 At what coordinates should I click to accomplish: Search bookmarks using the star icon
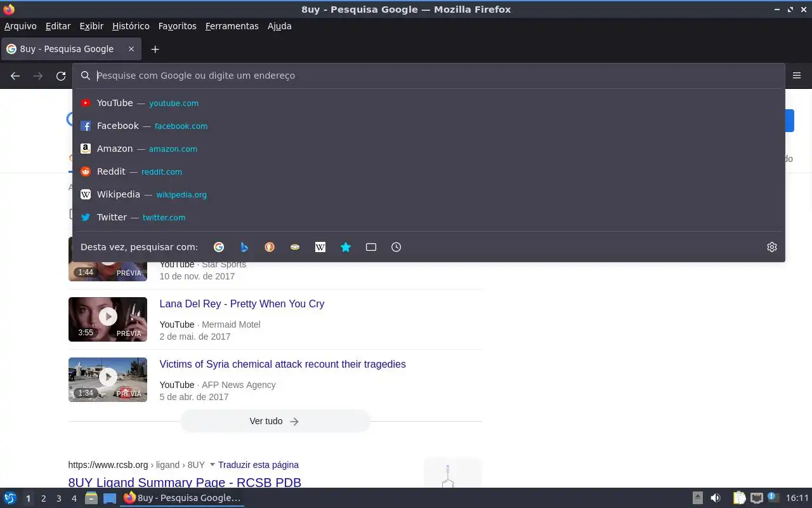346,247
